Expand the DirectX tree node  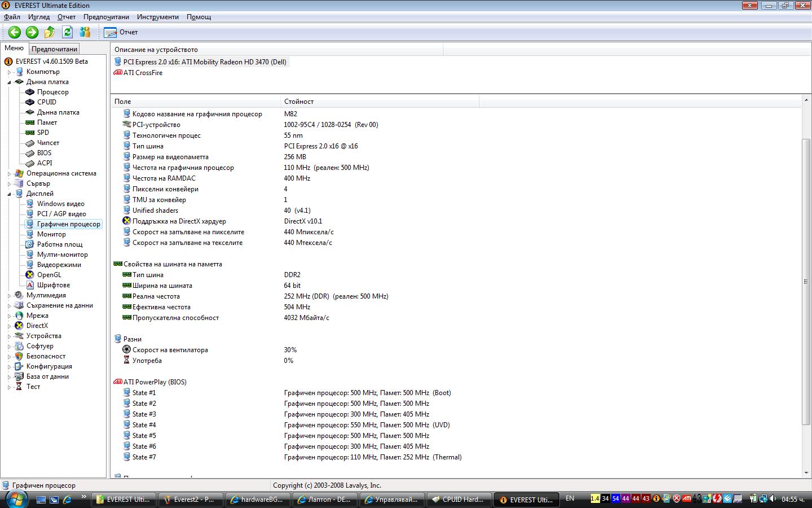point(10,326)
